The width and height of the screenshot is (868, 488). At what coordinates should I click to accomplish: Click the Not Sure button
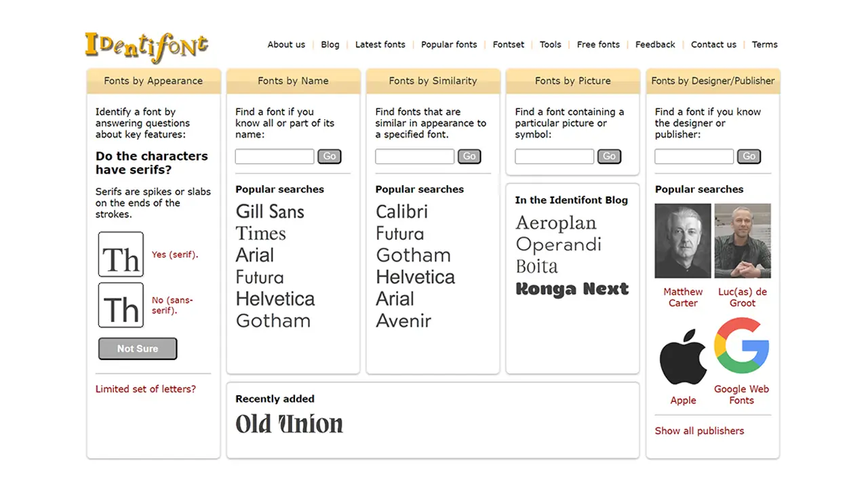coord(138,348)
